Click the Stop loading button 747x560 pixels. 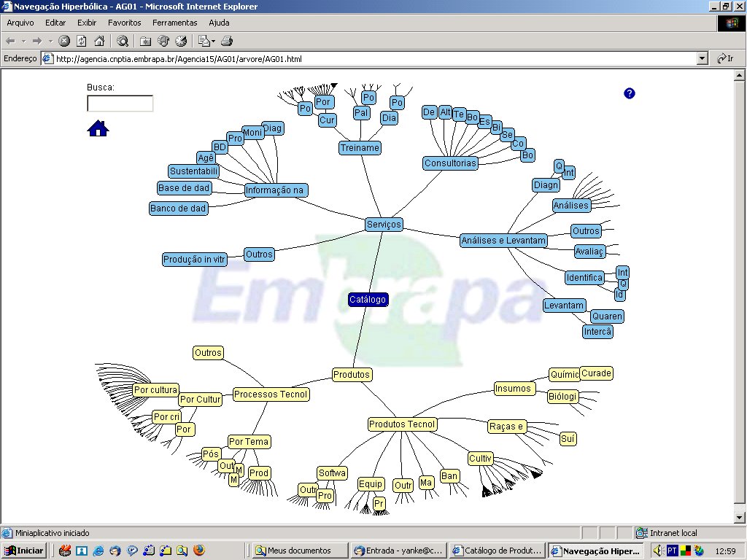tap(64, 42)
